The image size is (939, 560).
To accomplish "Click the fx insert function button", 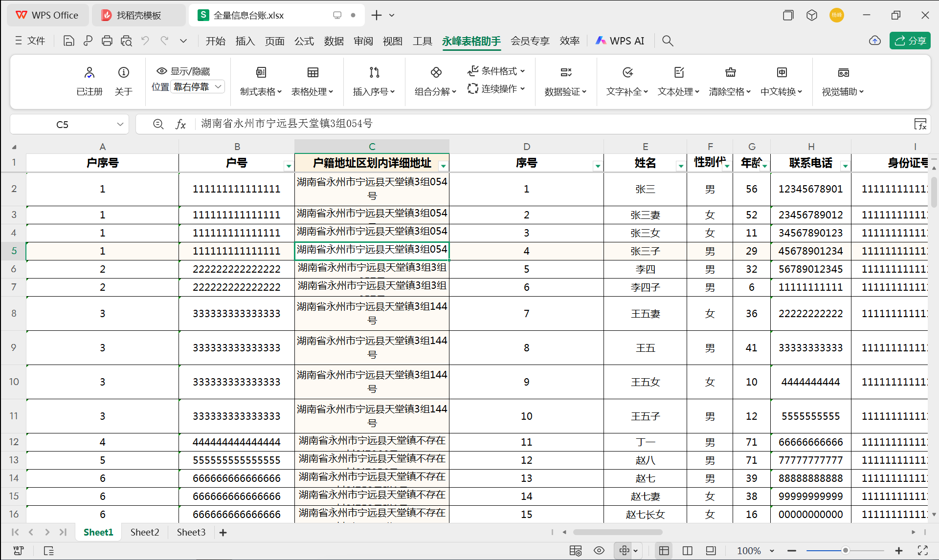I will 180,124.
